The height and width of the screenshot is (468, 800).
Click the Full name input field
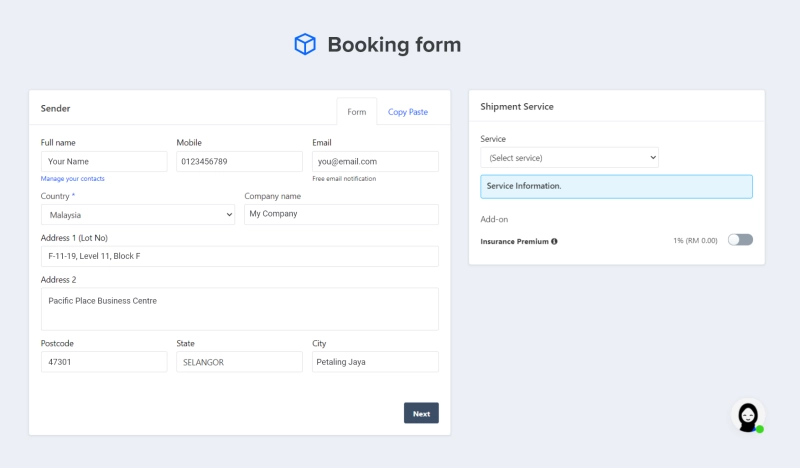click(x=104, y=161)
